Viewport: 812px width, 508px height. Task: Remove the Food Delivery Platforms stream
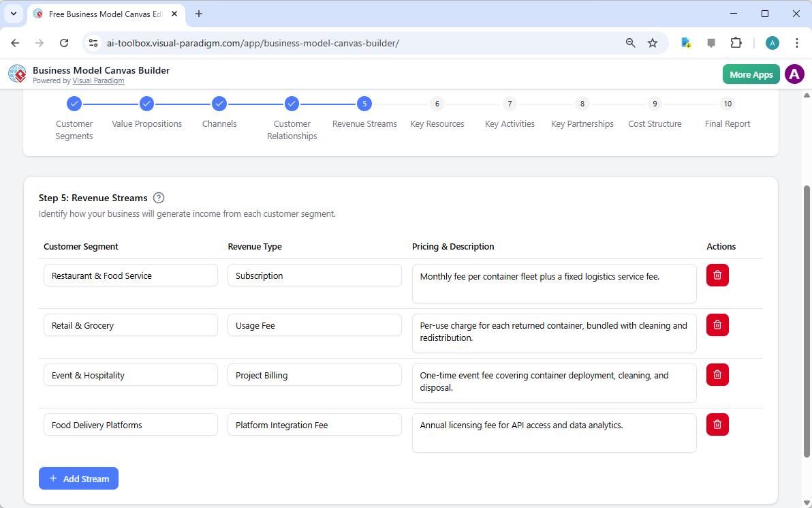coord(717,424)
